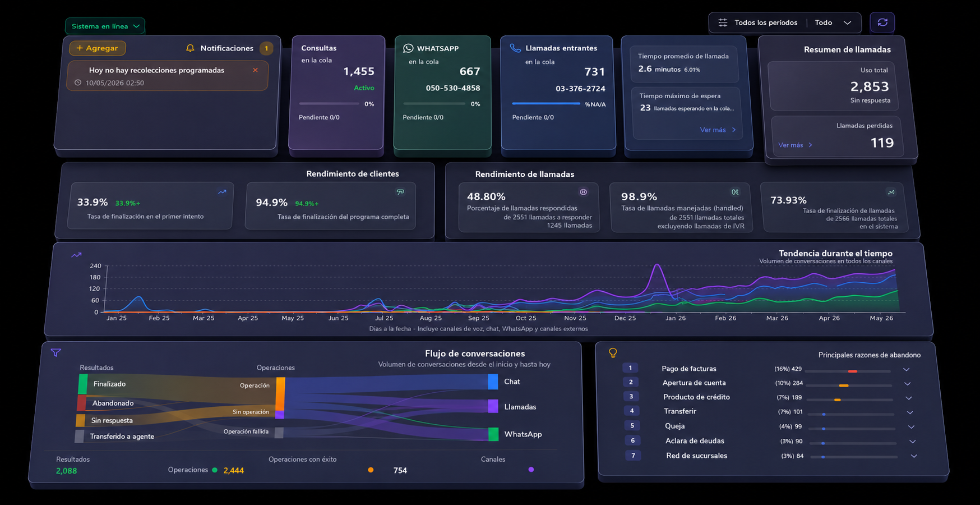Image resolution: width=980 pixels, height=505 pixels.
Task: Click the icon on 98.9% card
Action: point(735,192)
